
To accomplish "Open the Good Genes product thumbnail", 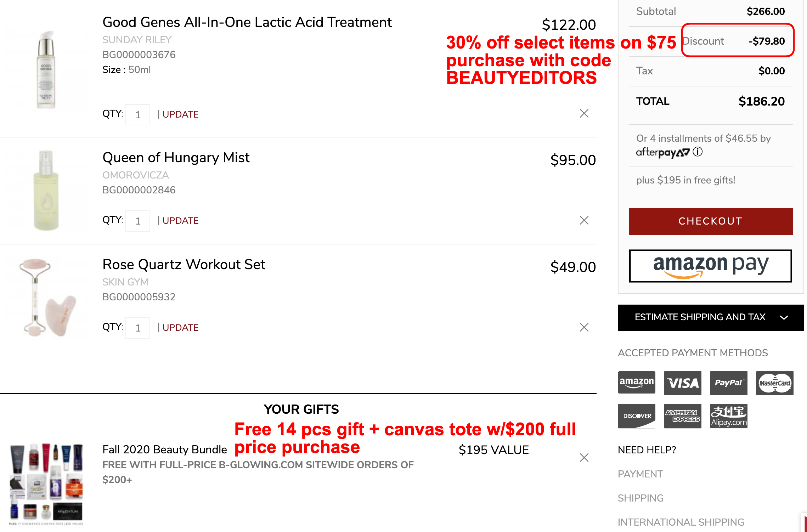I will click(46, 70).
